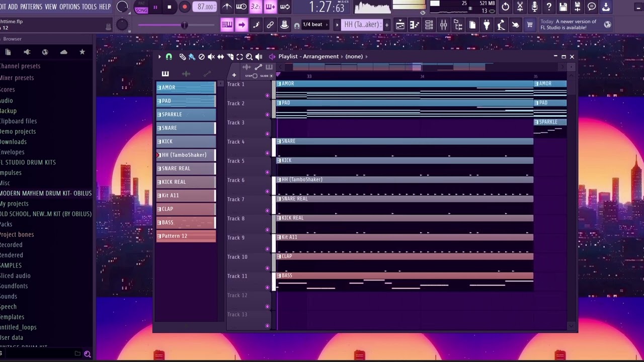644x362 pixels.
Task: Mute Track 1 using its dot
Action: (x=267, y=96)
